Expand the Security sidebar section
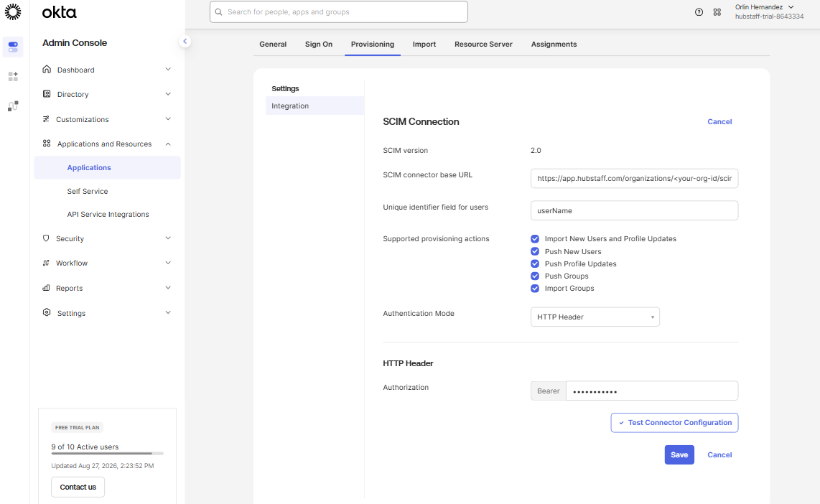This screenshot has height=504, width=820. click(x=107, y=238)
